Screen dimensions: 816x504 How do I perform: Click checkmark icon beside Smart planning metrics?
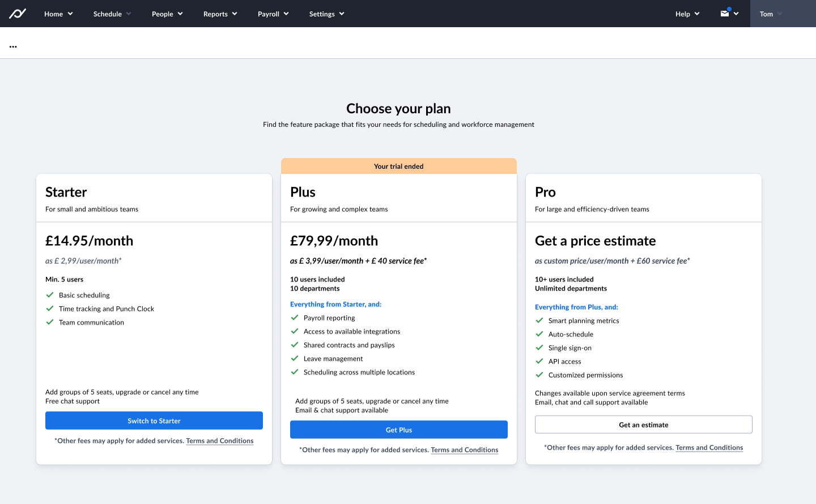[x=539, y=321]
